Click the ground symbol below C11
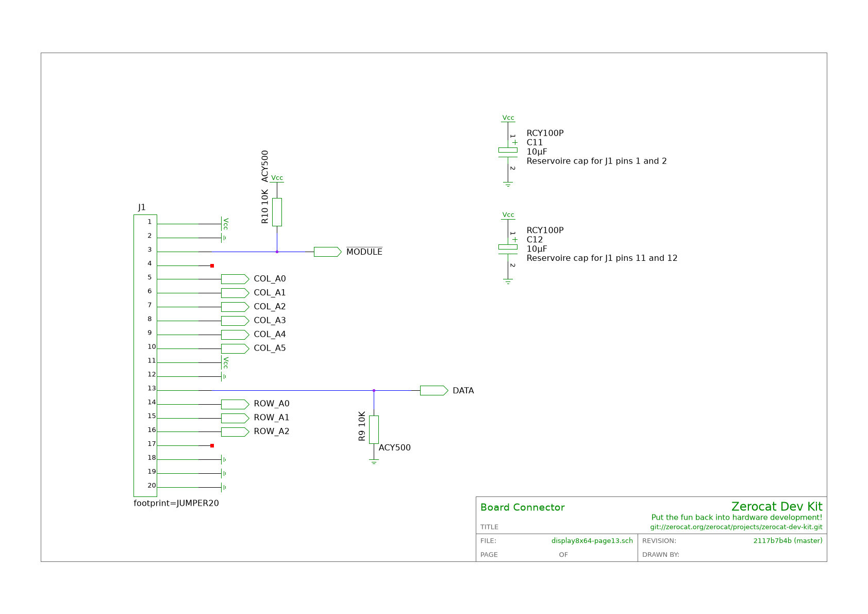The width and height of the screenshot is (868, 614). click(508, 184)
